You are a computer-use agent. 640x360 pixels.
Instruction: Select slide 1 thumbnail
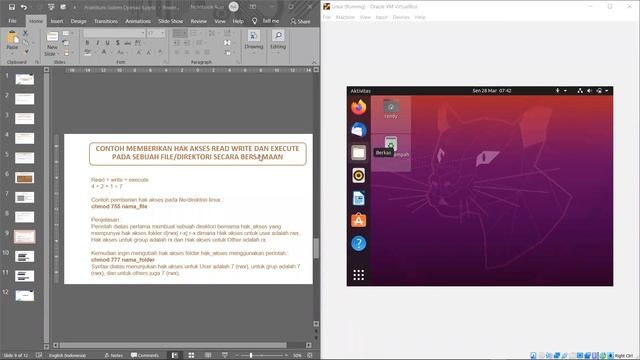coord(24,79)
